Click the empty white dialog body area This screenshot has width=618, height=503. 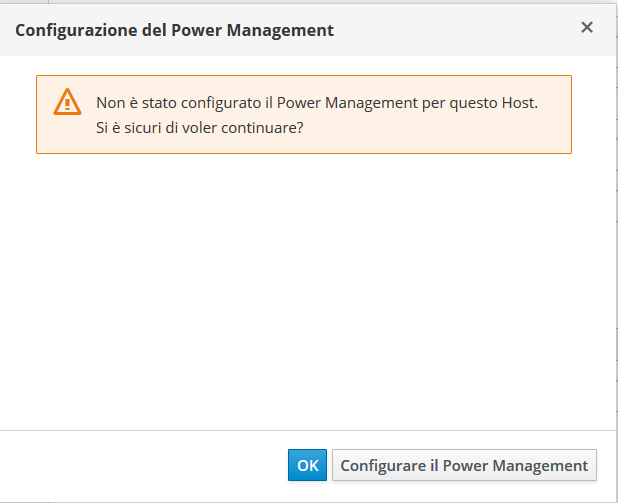300,290
